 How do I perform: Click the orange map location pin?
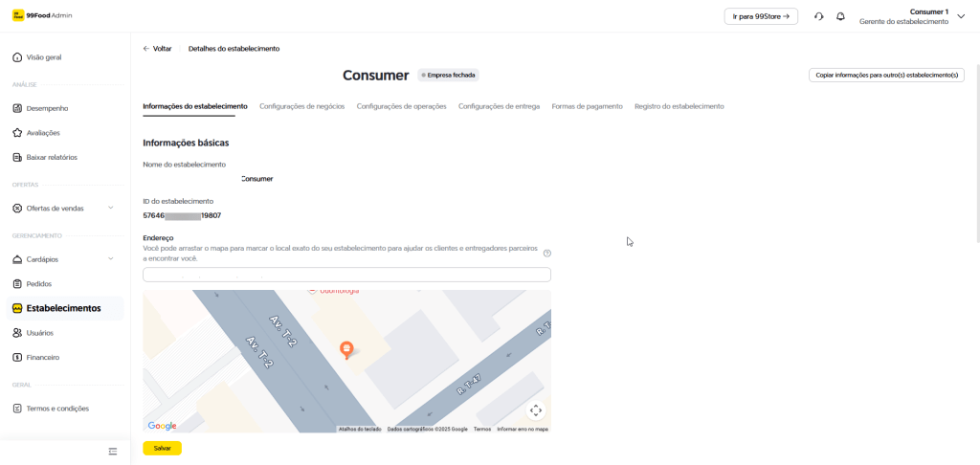coord(346,349)
